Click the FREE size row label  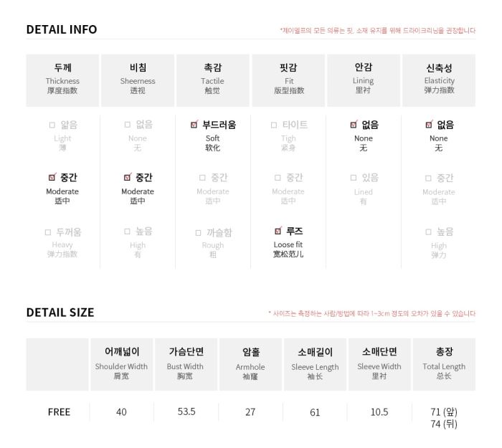tap(59, 412)
